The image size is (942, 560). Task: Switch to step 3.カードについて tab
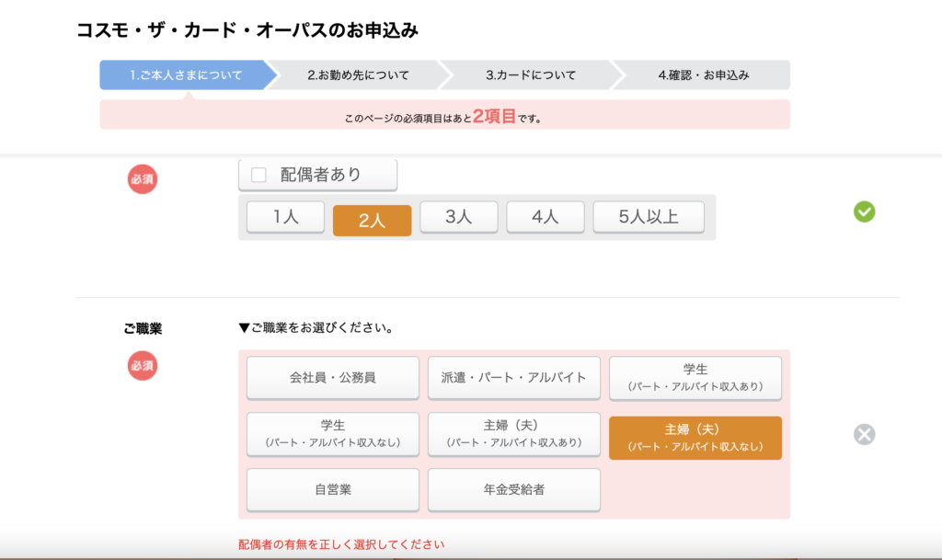click(531, 75)
